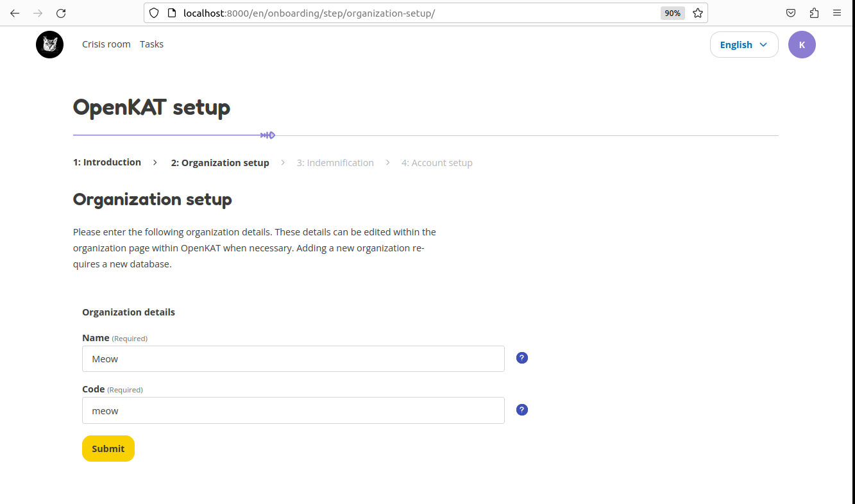The image size is (855, 504).
Task: Open the Tasks page
Action: point(152,44)
